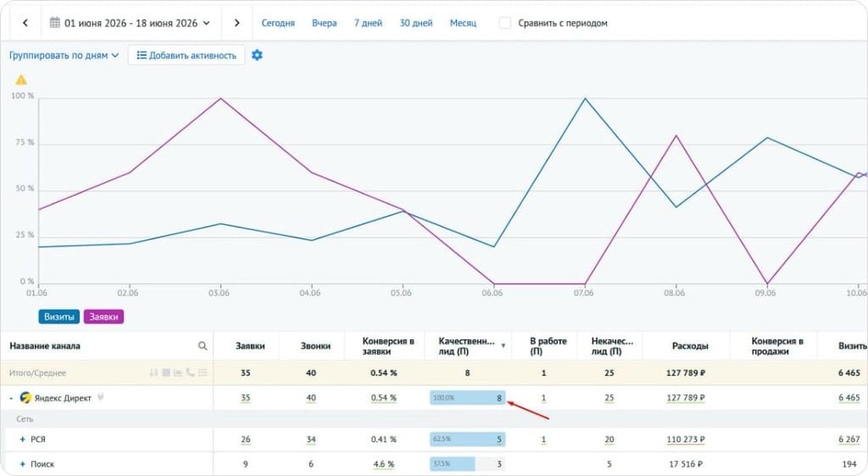868x476 pixels.
Task: Collapse the Яндекс Директ row
Action: point(11,399)
